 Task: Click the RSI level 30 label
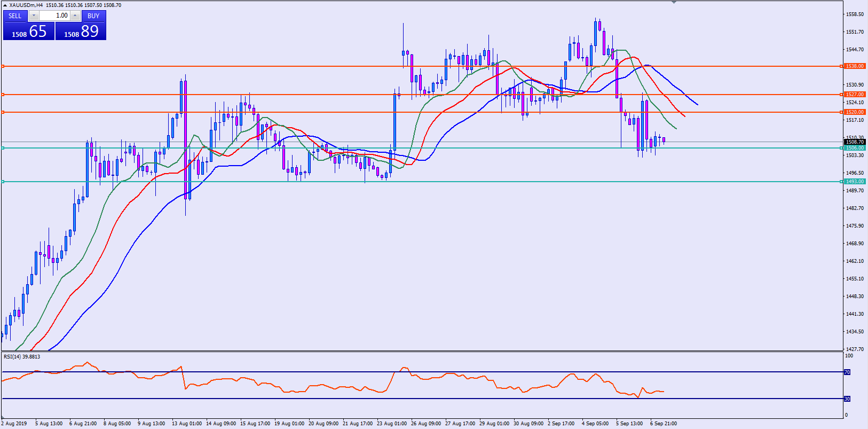point(847,399)
